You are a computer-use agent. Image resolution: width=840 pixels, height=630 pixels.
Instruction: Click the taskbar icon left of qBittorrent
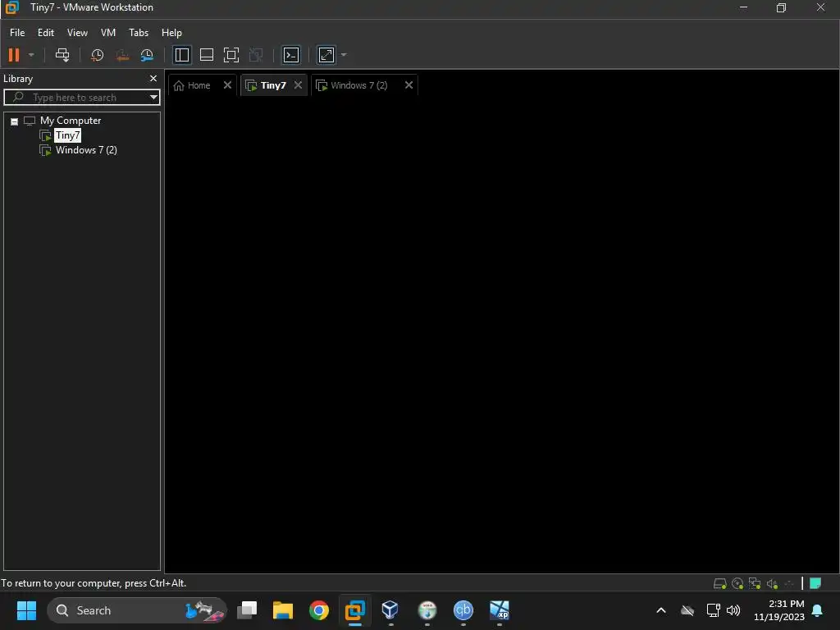tap(427, 610)
